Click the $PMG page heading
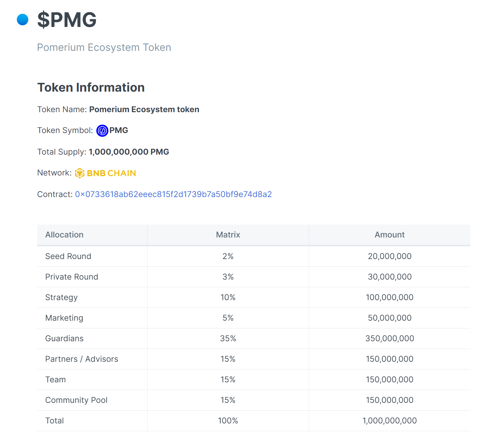This screenshot has width=502, height=448. click(x=67, y=20)
